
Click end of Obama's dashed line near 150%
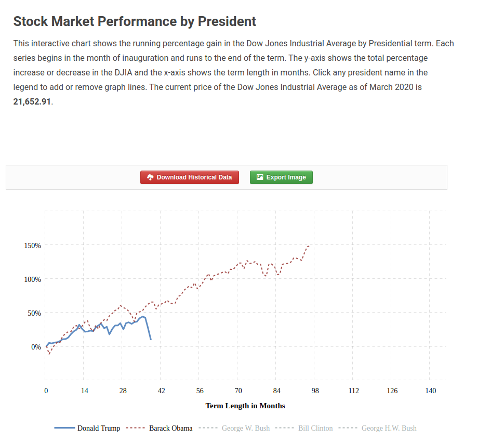click(309, 246)
